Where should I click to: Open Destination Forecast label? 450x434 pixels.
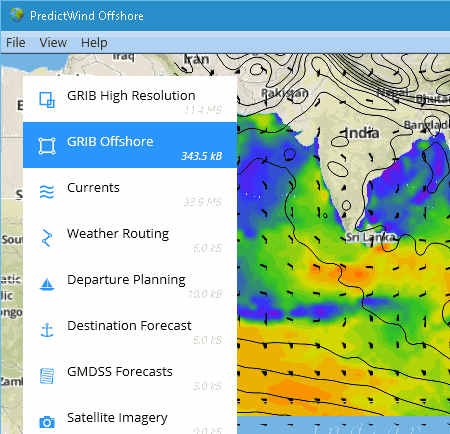point(129,326)
